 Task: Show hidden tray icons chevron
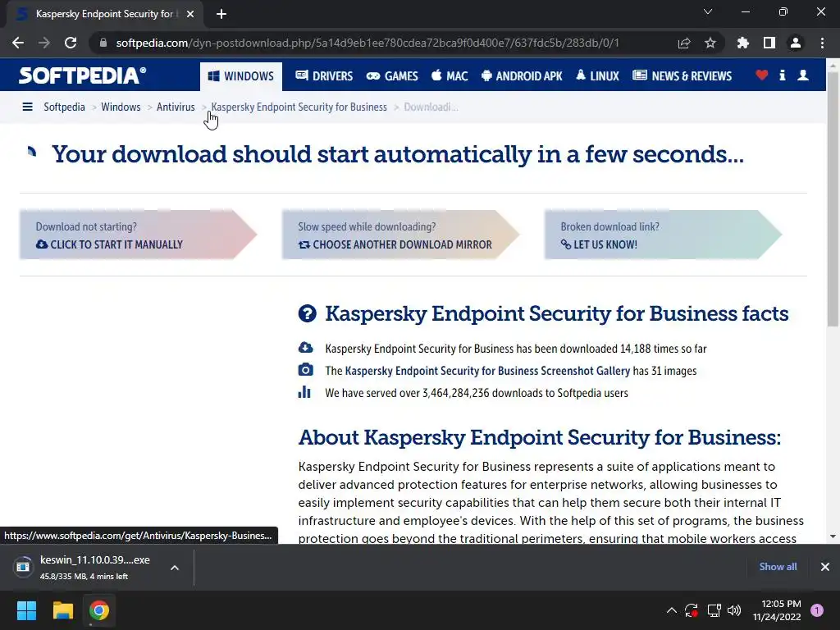tap(671, 610)
